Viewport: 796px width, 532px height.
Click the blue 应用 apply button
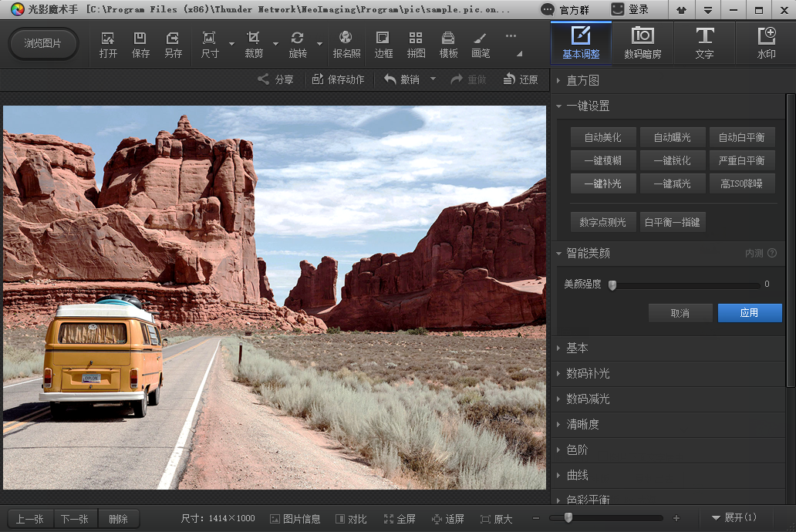(x=749, y=313)
